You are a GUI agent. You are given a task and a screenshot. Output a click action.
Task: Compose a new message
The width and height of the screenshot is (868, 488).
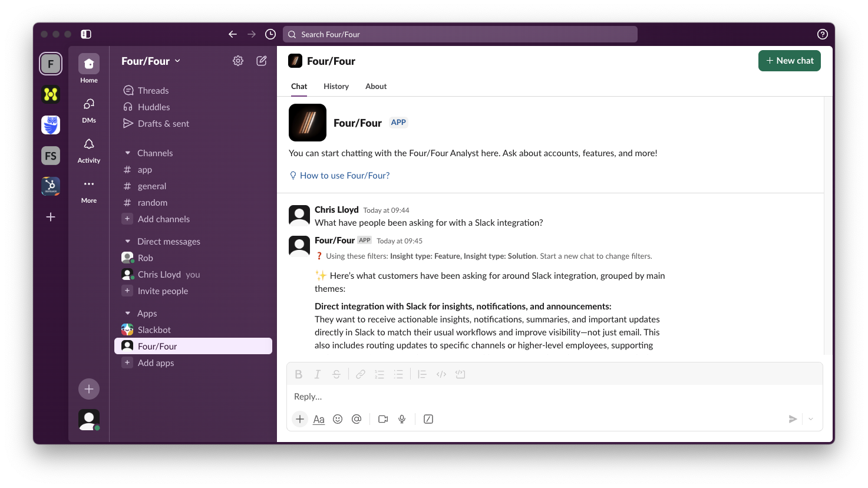click(x=262, y=61)
